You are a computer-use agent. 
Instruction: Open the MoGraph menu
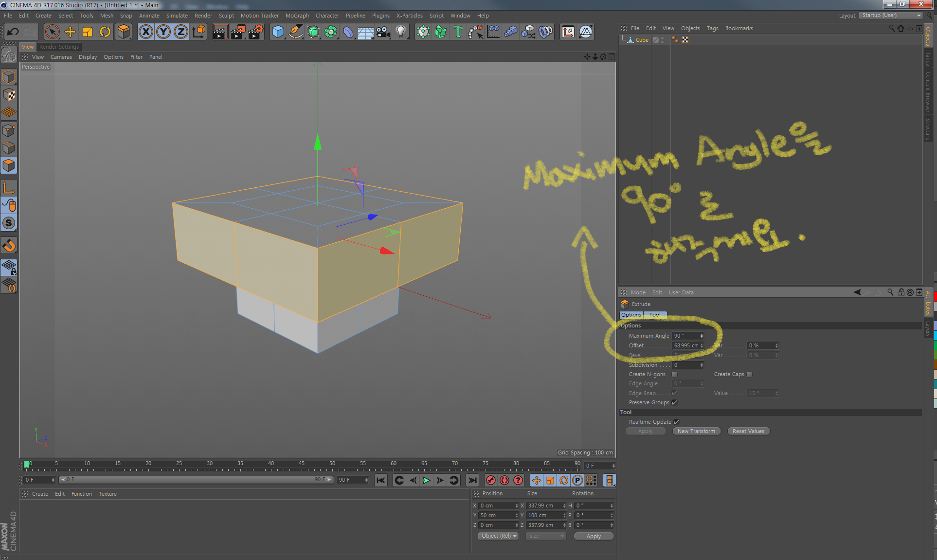point(297,16)
